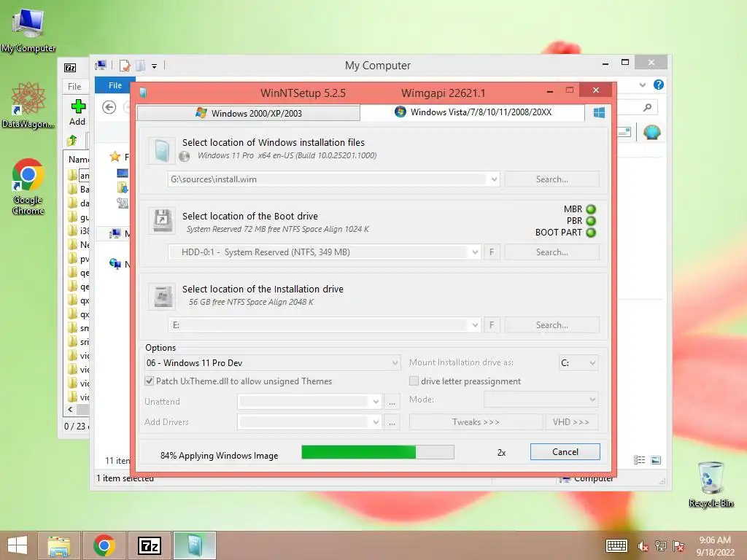Click the clock showing 9:06 AM
Screen dimensions: 747x560
pyautogui.click(x=715, y=540)
